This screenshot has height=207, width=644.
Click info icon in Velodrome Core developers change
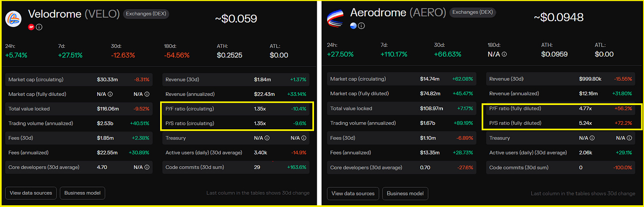pyautogui.click(x=147, y=167)
